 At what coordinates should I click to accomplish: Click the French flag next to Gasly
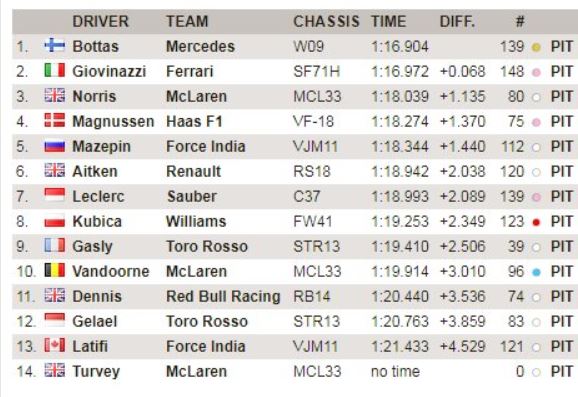click(55, 245)
